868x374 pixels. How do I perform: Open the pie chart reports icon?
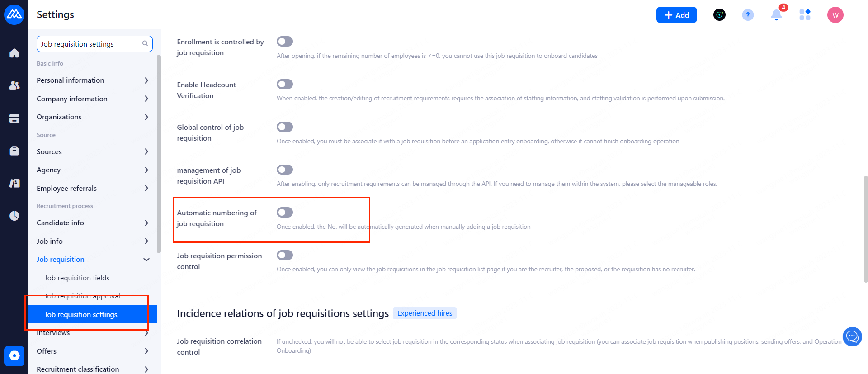14,216
